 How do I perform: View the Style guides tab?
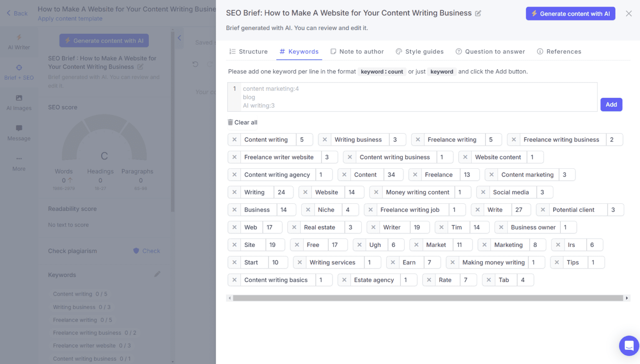click(420, 51)
